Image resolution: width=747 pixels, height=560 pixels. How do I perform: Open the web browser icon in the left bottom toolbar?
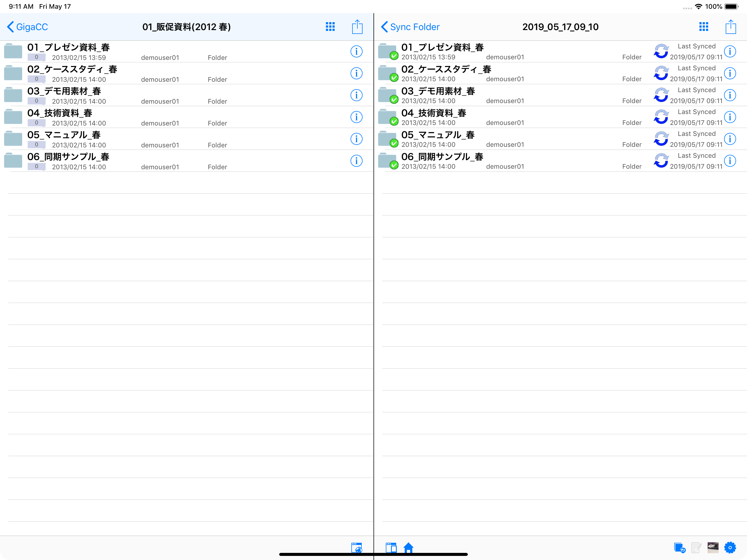pos(357,547)
